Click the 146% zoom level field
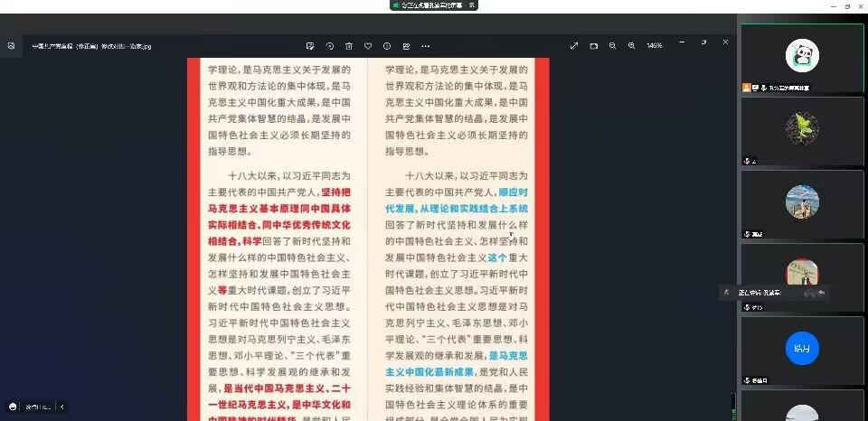This screenshot has width=868, height=421. (x=655, y=45)
